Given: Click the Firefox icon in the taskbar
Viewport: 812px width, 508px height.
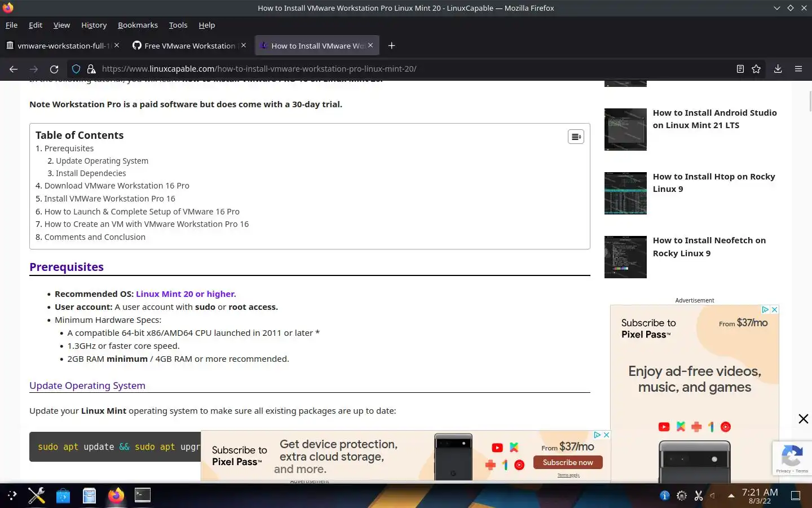Looking at the screenshot, I should (116, 496).
